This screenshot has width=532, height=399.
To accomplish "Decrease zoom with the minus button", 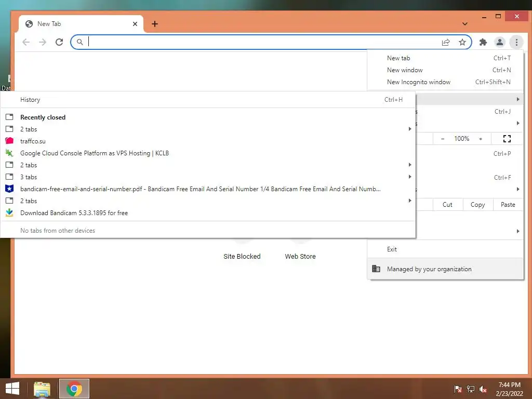I will (x=443, y=138).
